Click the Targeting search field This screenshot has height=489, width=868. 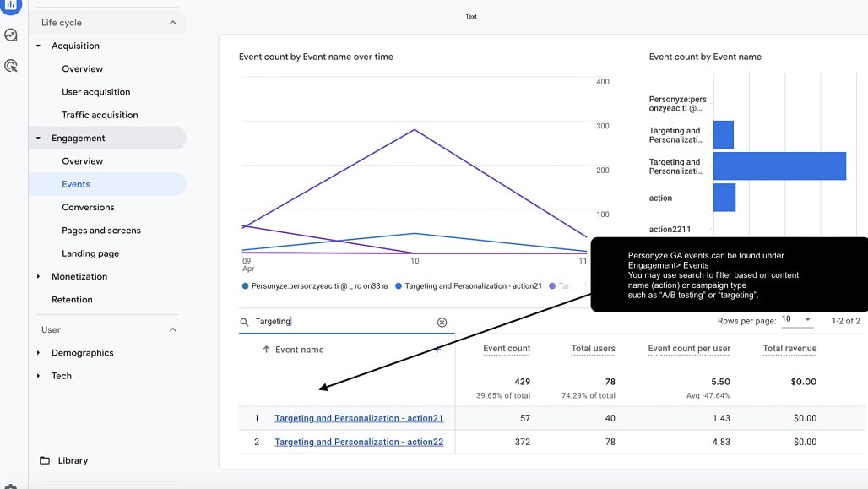pyautogui.click(x=346, y=322)
